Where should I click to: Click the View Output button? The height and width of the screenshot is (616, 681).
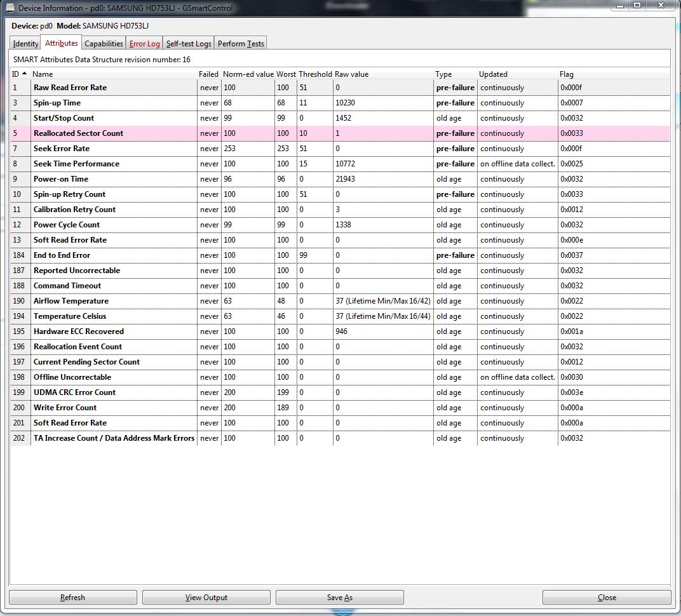point(206,598)
